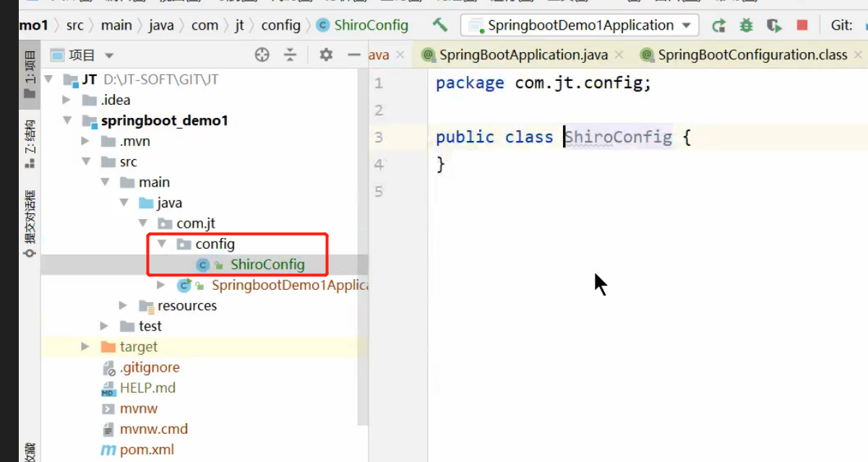Click the Build project hammer icon
The image size is (868, 462).
coord(440,25)
